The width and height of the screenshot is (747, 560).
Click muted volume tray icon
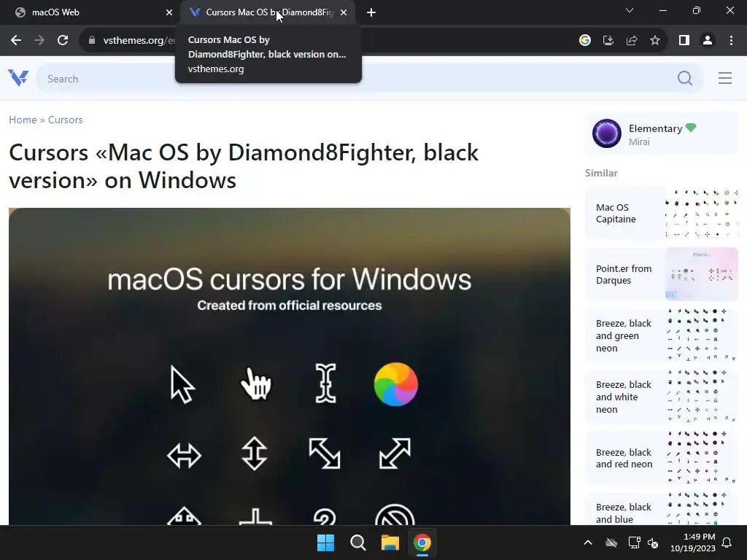(653, 542)
